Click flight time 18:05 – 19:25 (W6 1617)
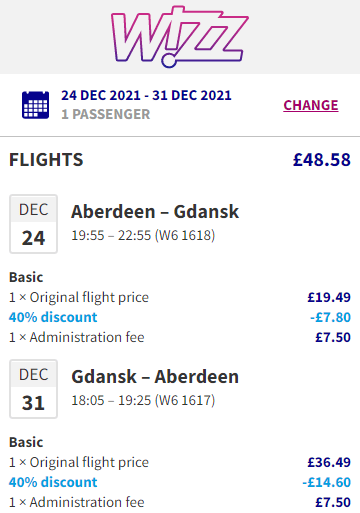This screenshot has height=513, width=360. pyautogui.click(x=143, y=400)
